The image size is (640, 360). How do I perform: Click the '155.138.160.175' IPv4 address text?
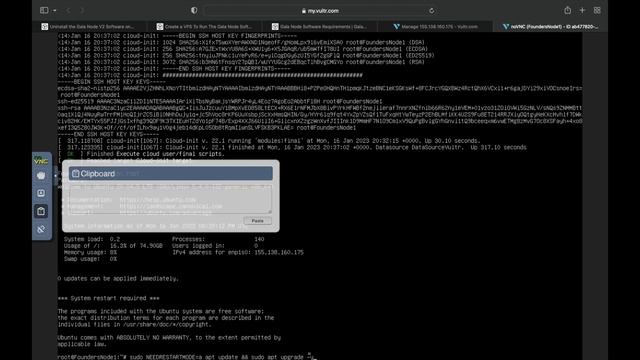click(279, 252)
